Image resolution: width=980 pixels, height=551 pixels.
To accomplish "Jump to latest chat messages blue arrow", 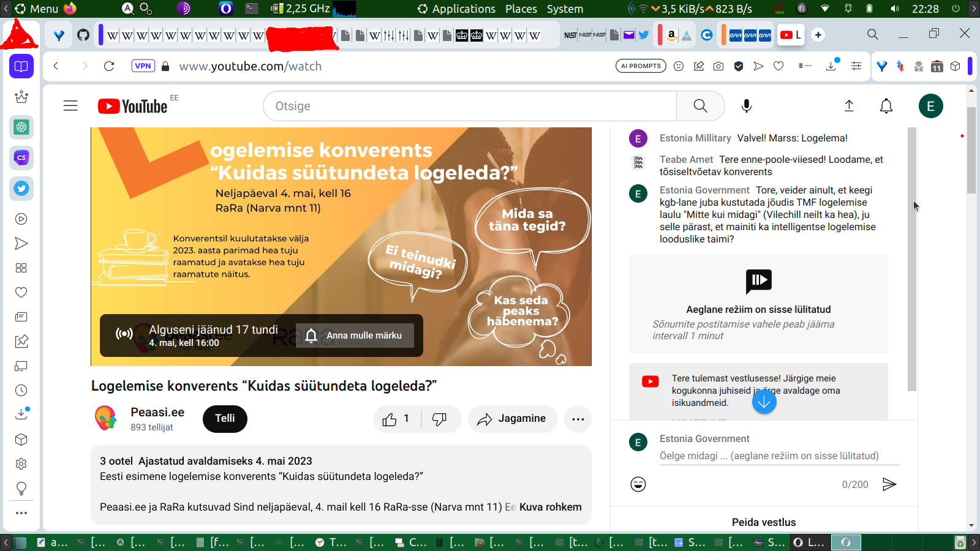I will click(764, 402).
